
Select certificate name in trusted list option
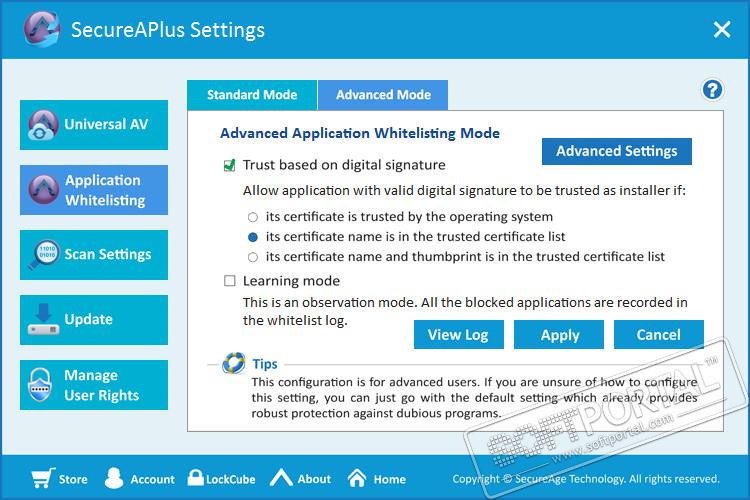(x=253, y=237)
